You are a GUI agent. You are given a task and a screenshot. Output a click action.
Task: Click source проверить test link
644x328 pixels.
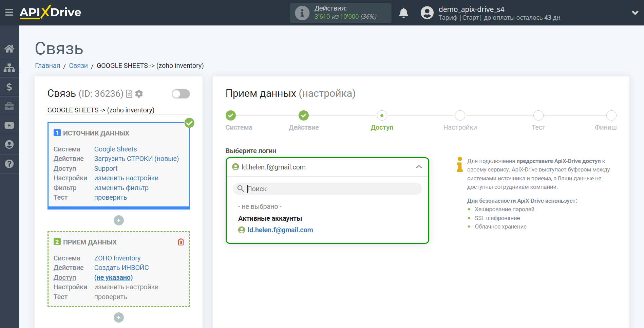click(111, 197)
